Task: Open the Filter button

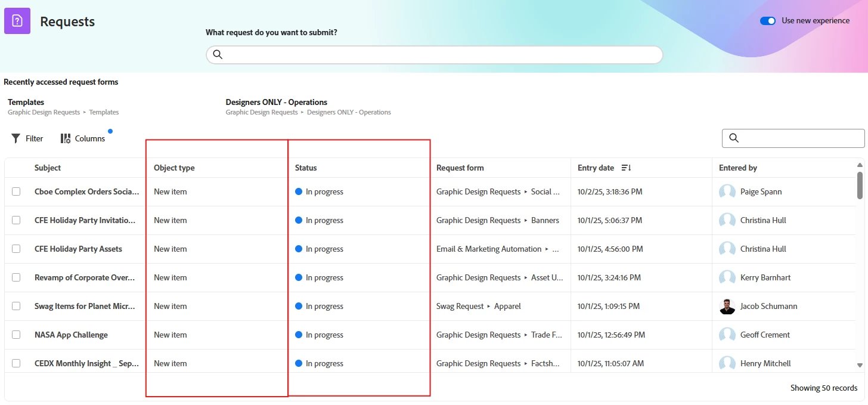Action: [27, 138]
